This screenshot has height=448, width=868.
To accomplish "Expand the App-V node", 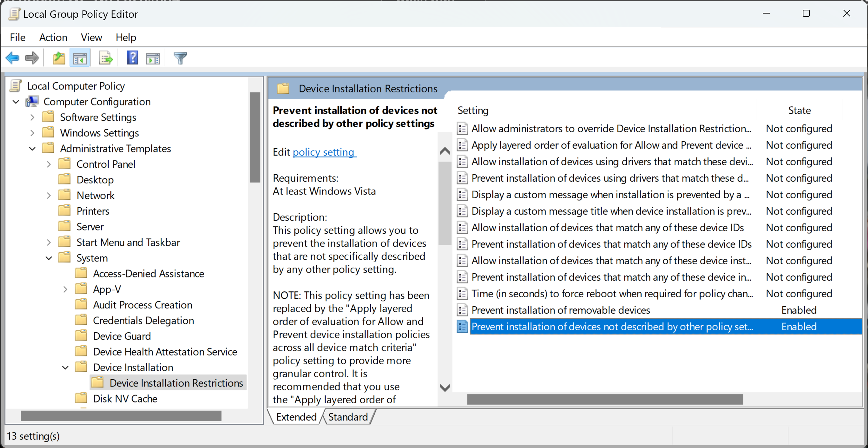I will [x=65, y=289].
